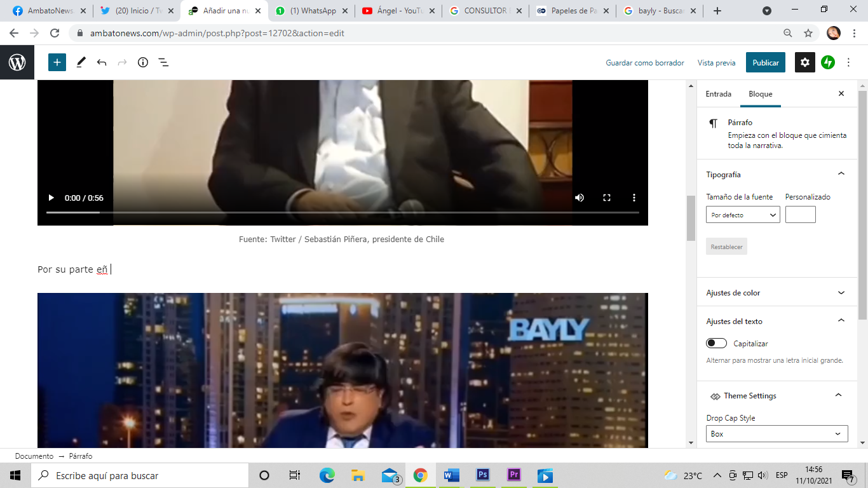Switch to the Entrada sidebar tab
Screen dimensions: 868x488
pos(718,93)
